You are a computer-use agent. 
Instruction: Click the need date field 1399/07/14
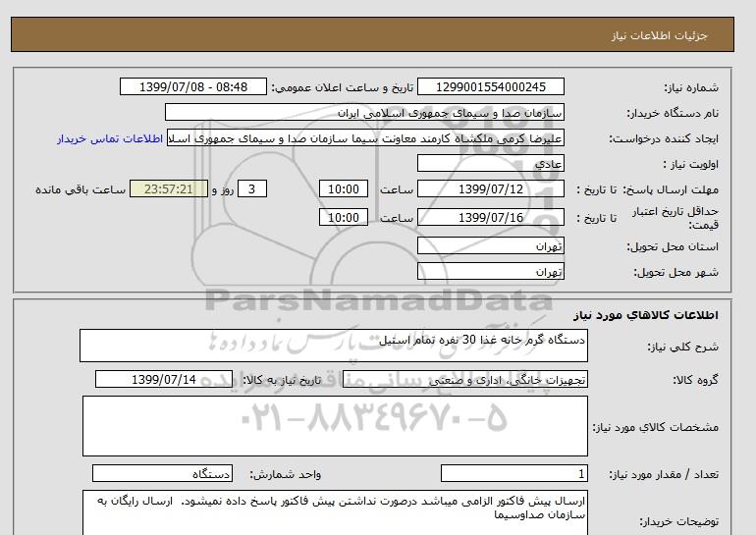pos(164,379)
